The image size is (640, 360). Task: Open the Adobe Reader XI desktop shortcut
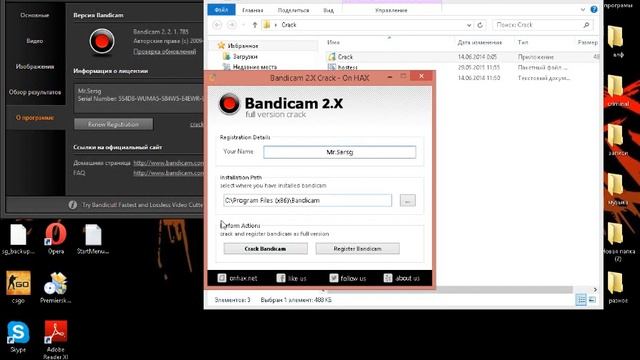56,340
